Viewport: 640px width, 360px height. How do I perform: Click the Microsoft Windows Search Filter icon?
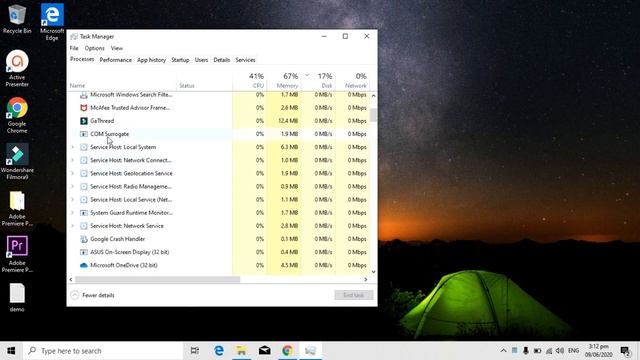coord(84,95)
